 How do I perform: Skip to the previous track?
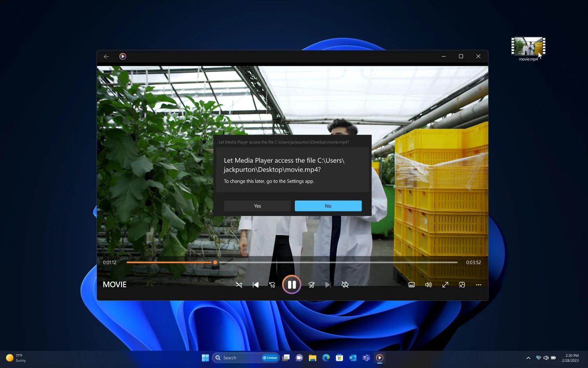tap(256, 285)
